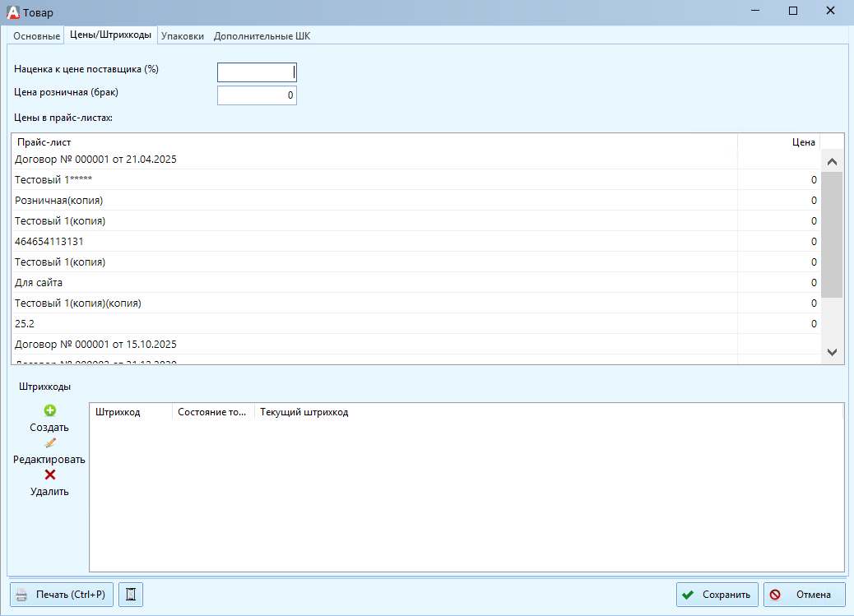Open the Дополнительные ШК tab

[x=262, y=36]
